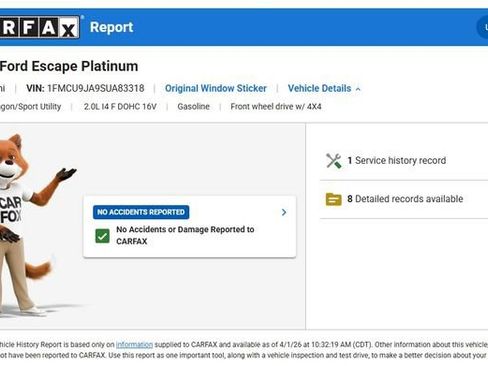Open the Original Window Sticker link
This screenshot has height=366, width=488.
pos(216,88)
